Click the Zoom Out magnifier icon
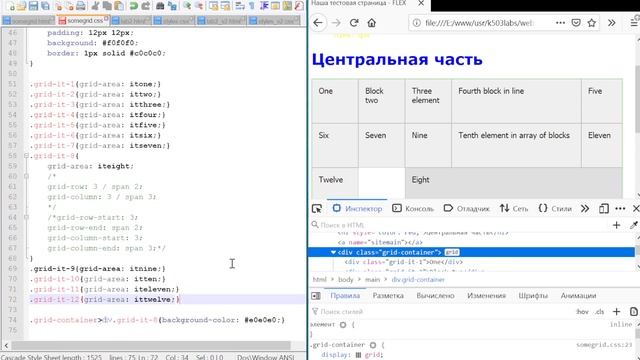640x360 pixels. point(199,6)
